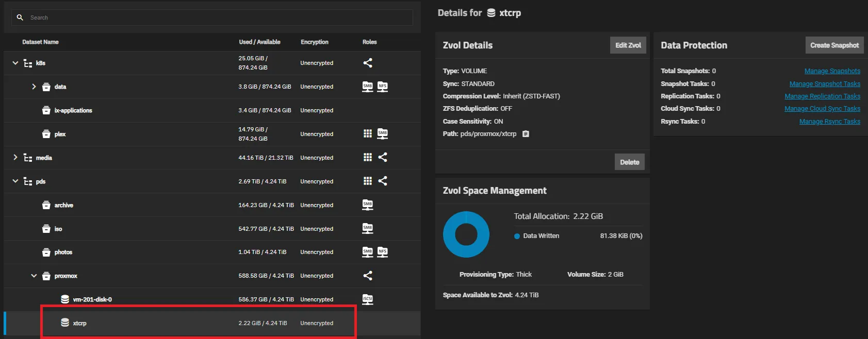Click the zvol space donut chart
Screen dimensions: 868x339
click(466, 234)
